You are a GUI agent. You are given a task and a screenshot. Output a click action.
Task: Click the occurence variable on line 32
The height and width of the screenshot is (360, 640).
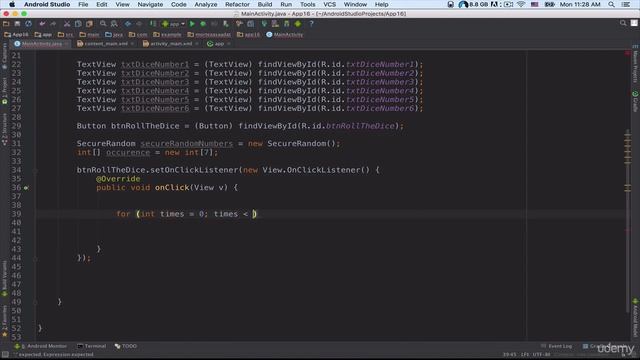pyautogui.click(x=128, y=153)
